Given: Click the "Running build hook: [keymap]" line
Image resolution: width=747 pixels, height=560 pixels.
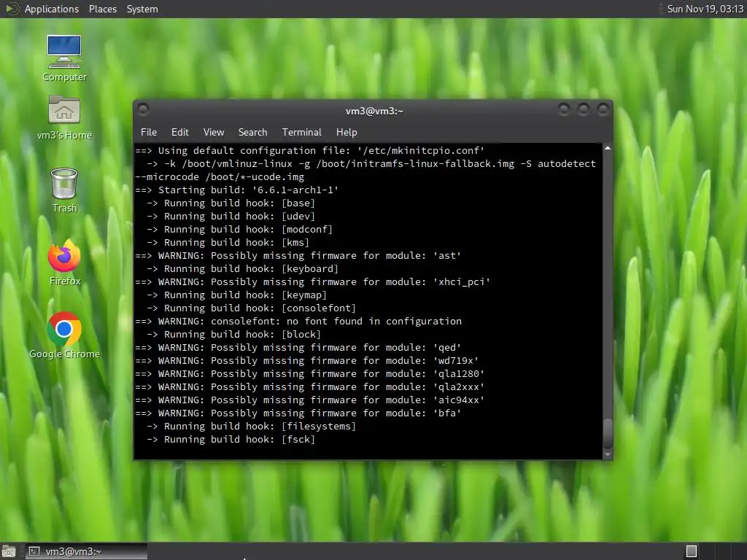Looking at the screenshot, I should click(236, 295).
